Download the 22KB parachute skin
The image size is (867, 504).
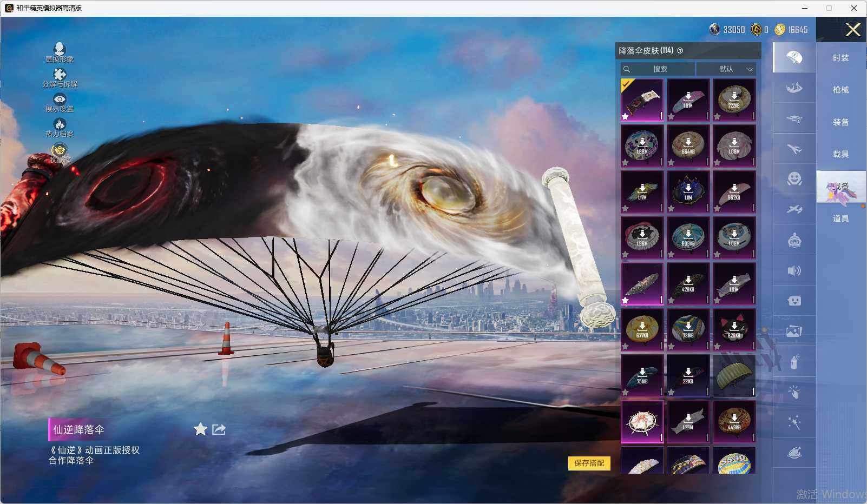coord(688,376)
